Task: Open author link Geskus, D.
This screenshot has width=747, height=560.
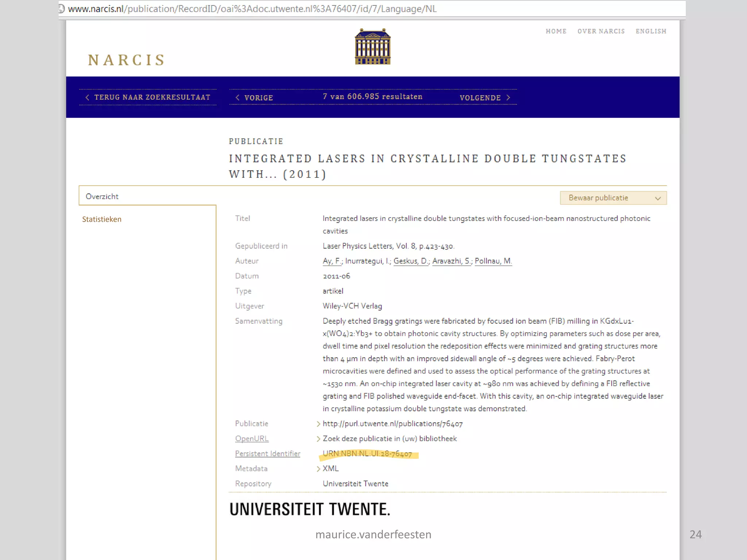Action: (411, 261)
